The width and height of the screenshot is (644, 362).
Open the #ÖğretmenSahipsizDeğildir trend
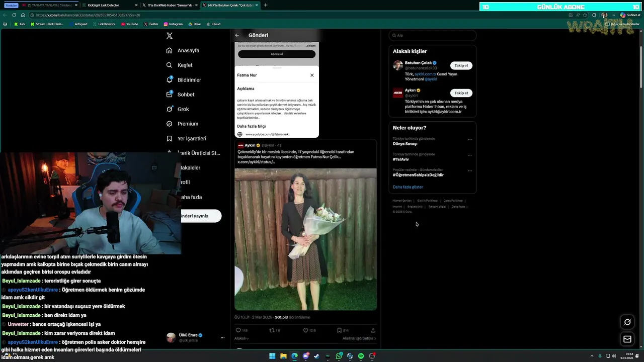[x=418, y=175]
